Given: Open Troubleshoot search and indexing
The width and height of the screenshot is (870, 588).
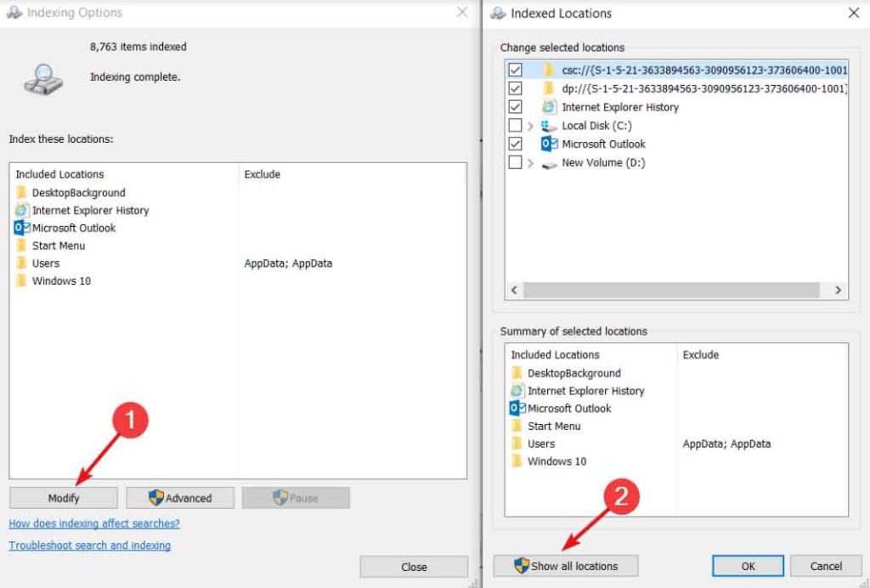Looking at the screenshot, I should 89,546.
